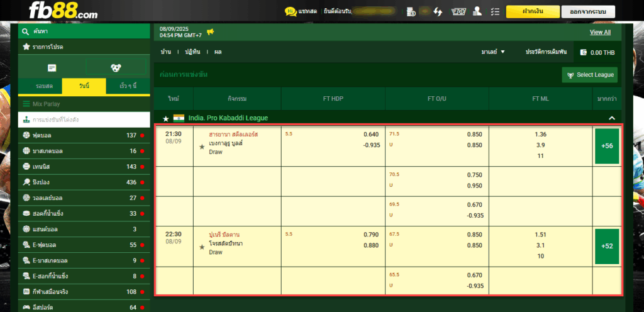644x312 pixels.
Task: Click the search magnifier icon in sidebar
Action: point(25,31)
